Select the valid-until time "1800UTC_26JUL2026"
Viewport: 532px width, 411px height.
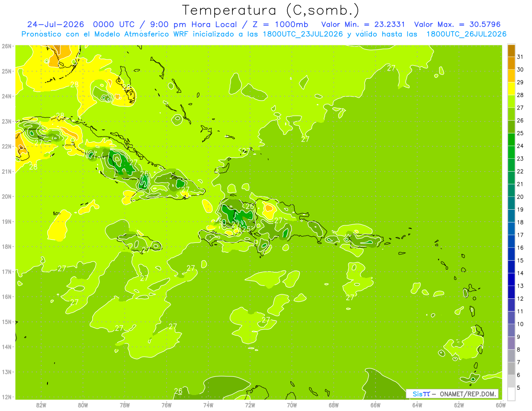pos(466,34)
